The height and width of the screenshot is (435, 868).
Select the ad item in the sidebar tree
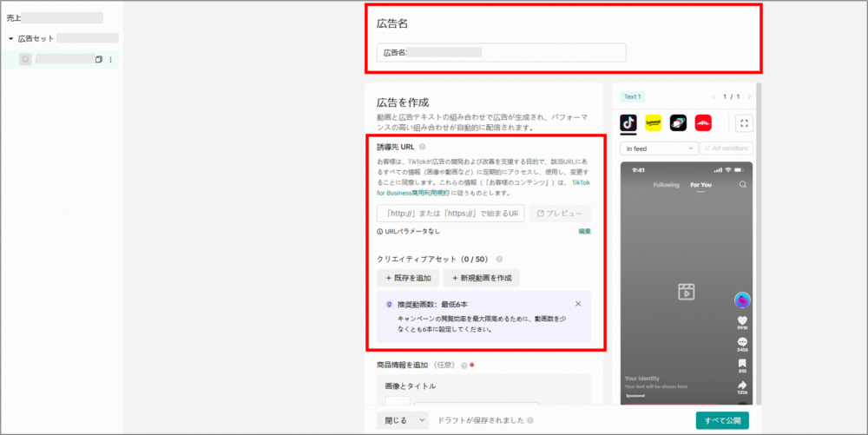(61, 59)
